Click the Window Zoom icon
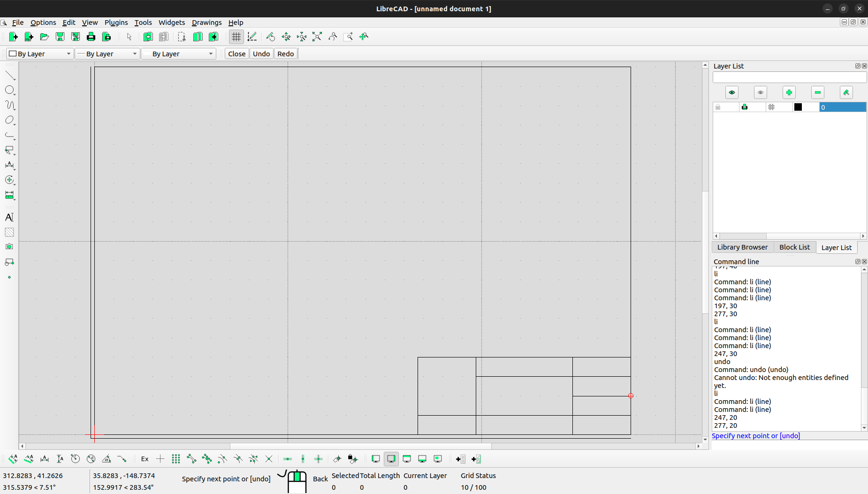 pyautogui.click(x=348, y=37)
